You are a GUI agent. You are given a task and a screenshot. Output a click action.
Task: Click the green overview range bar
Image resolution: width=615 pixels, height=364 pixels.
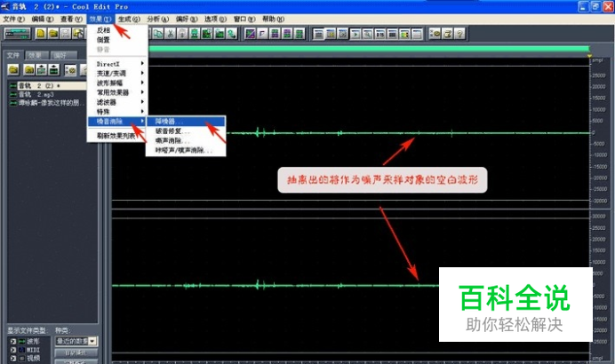[369, 49]
